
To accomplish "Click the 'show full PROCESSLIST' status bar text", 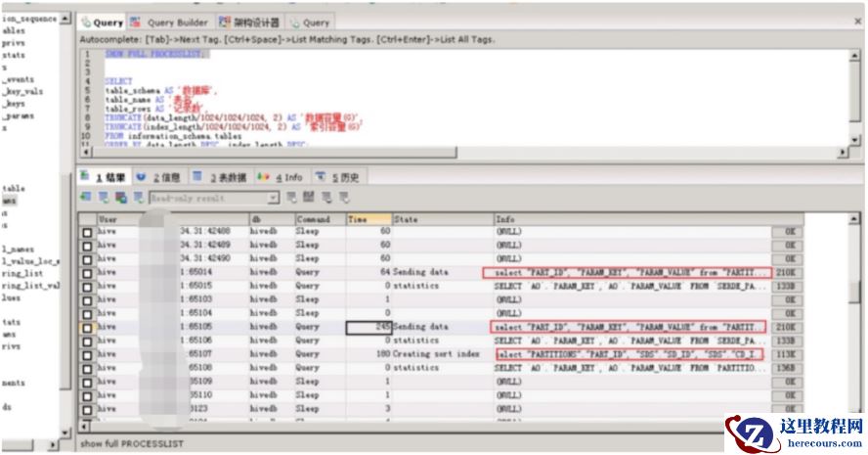I will point(132,443).
